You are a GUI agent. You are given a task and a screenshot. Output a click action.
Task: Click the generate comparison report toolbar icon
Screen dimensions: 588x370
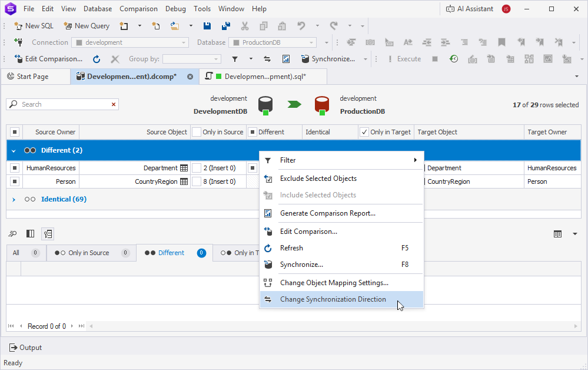click(x=286, y=59)
